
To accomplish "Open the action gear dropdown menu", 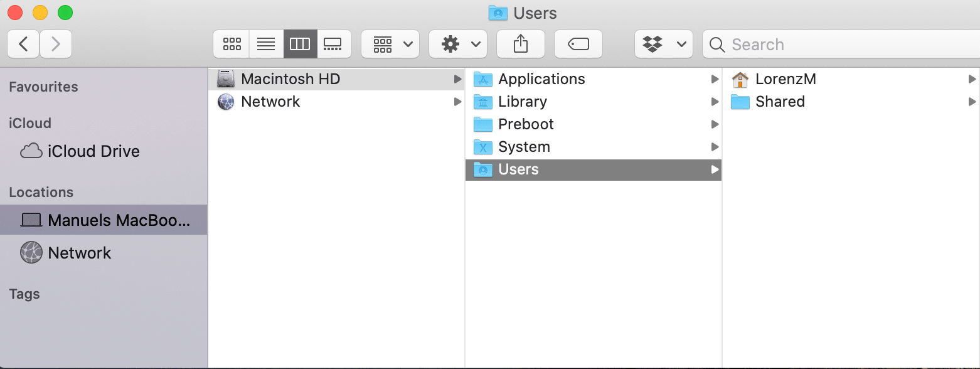I will pyautogui.click(x=457, y=44).
